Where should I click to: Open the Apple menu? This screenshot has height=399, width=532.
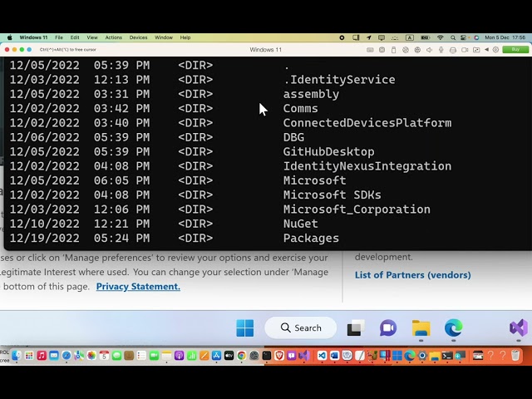pyautogui.click(x=9, y=37)
